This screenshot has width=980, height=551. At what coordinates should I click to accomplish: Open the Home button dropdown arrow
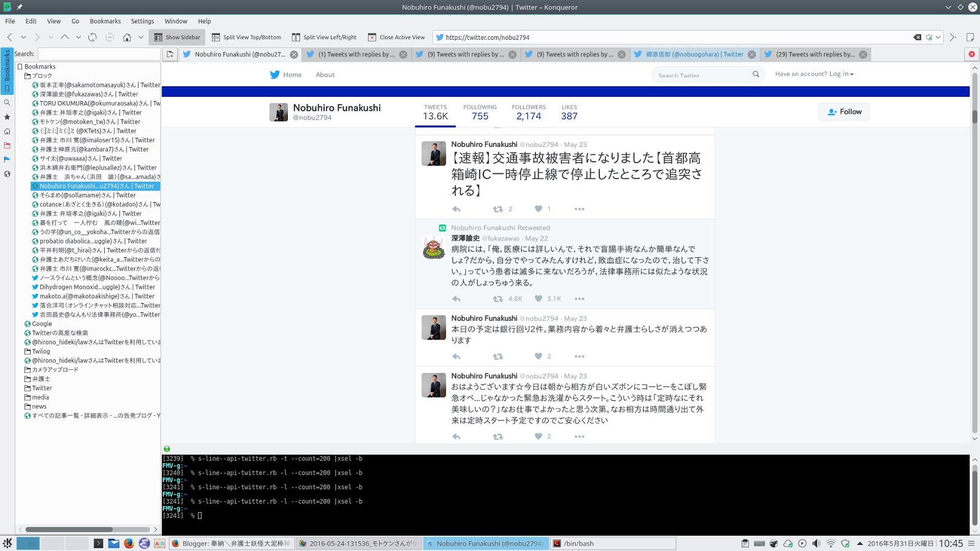point(140,37)
